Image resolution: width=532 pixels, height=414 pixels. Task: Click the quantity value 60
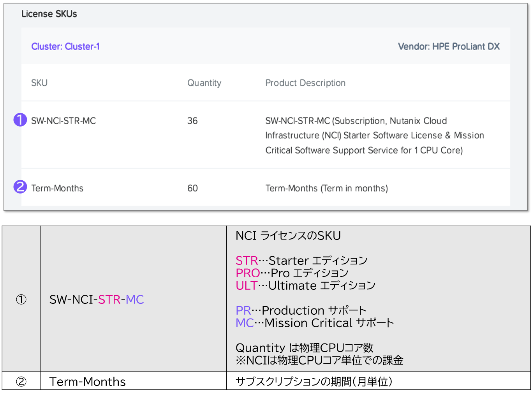[192, 189]
